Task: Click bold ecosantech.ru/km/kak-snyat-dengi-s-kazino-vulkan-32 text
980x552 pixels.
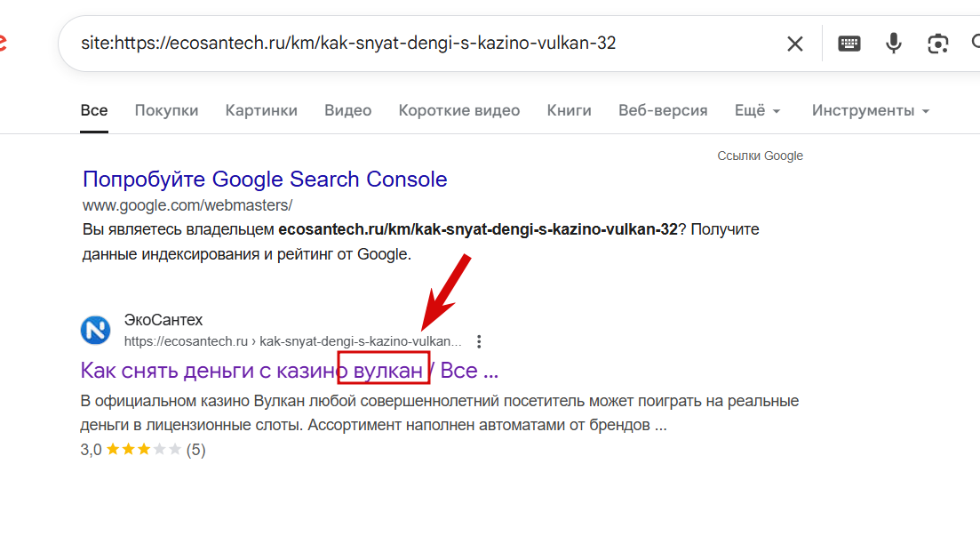Action: 478,229
